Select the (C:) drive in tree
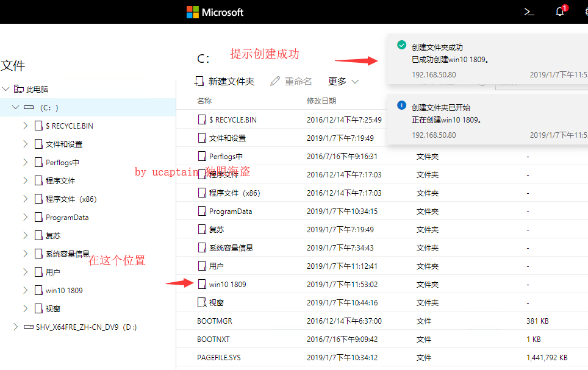This screenshot has height=370, width=588. [x=88, y=108]
